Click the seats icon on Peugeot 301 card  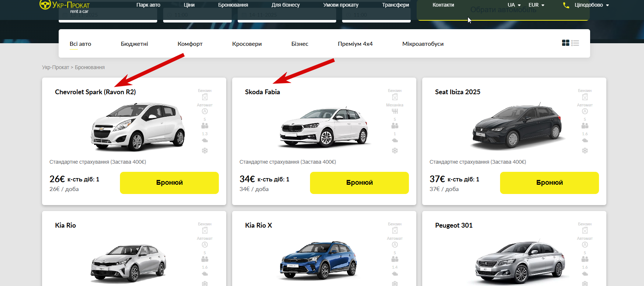pyautogui.click(x=585, y=259)
